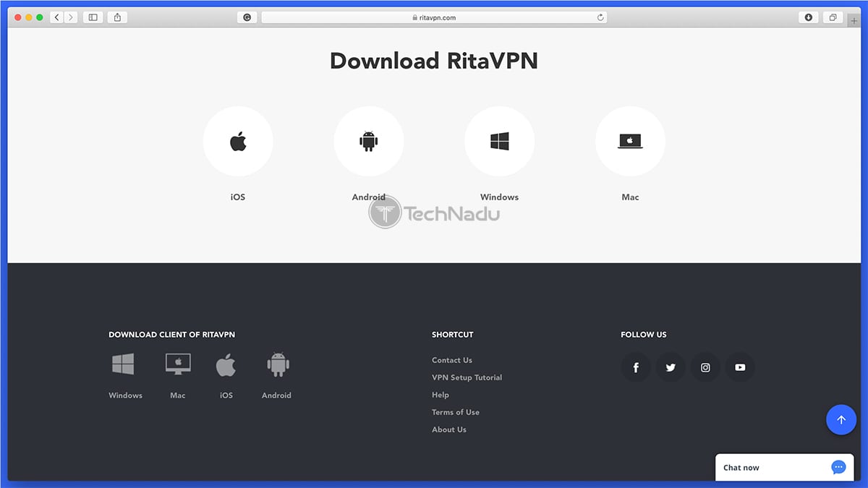
Task: Open the Chat now widget
Action: click(785, 467)
